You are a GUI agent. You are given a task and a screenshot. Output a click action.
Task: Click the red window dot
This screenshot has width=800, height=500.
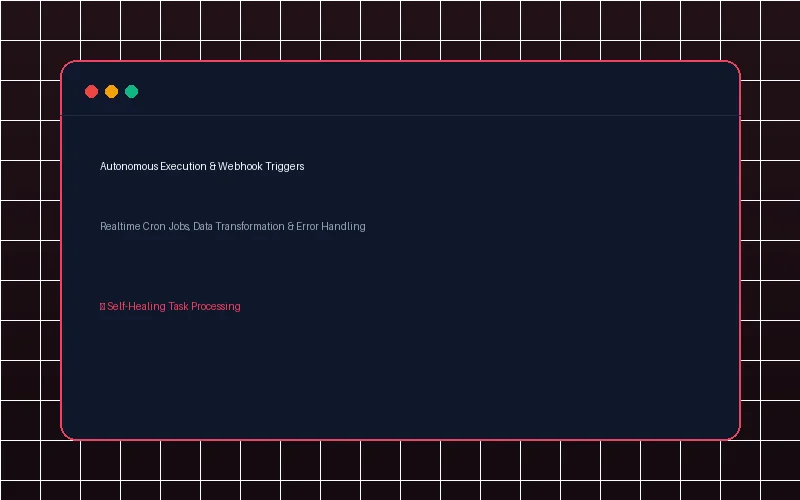91,91
